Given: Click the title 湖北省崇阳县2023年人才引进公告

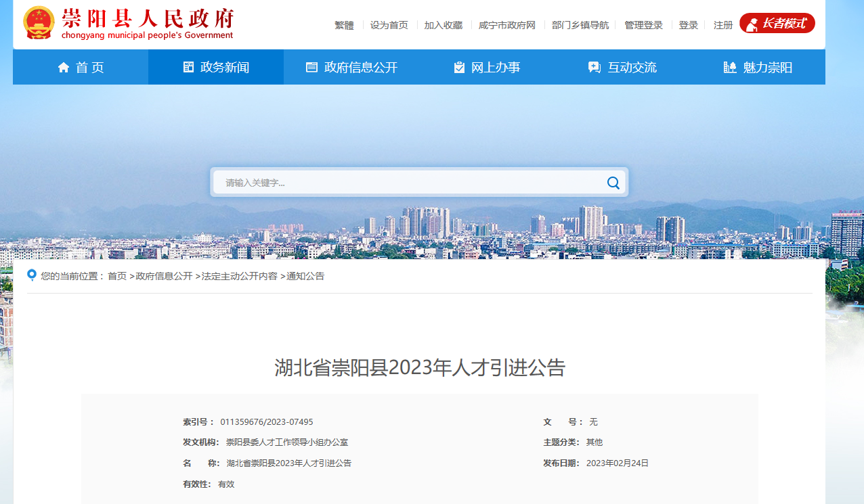Looking at the screenshot, I should tap(420, 368).
